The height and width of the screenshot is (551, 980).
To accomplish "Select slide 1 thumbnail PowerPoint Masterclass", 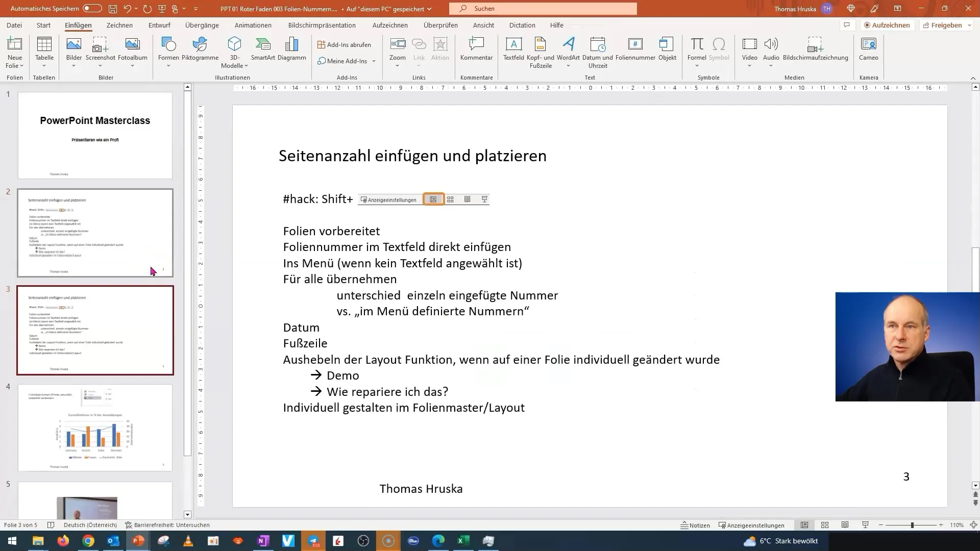I will [95, 135].
